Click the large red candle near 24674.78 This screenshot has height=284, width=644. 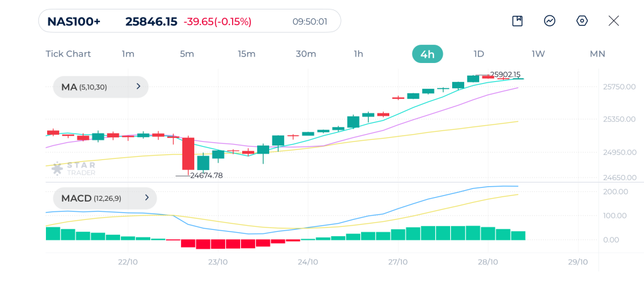(x=188, y=154)
